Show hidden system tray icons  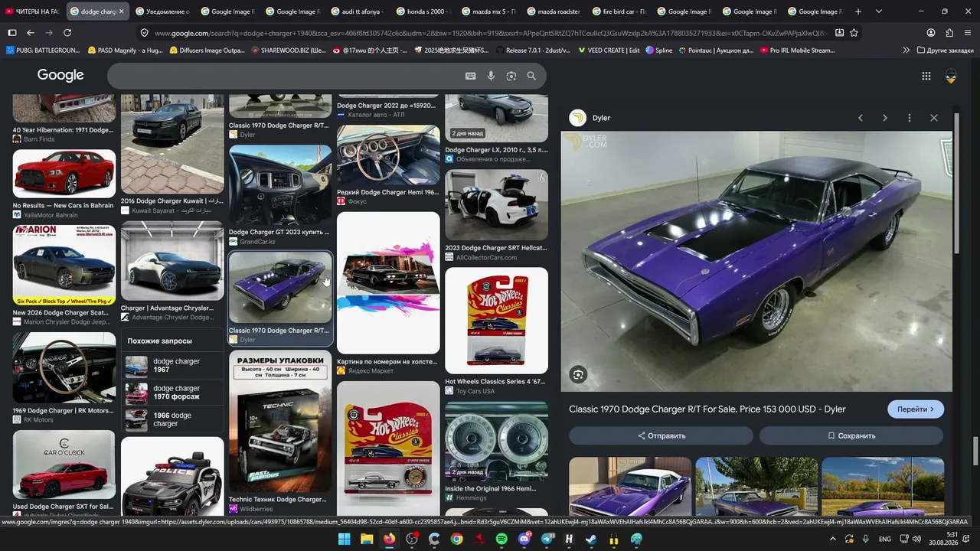833,539
